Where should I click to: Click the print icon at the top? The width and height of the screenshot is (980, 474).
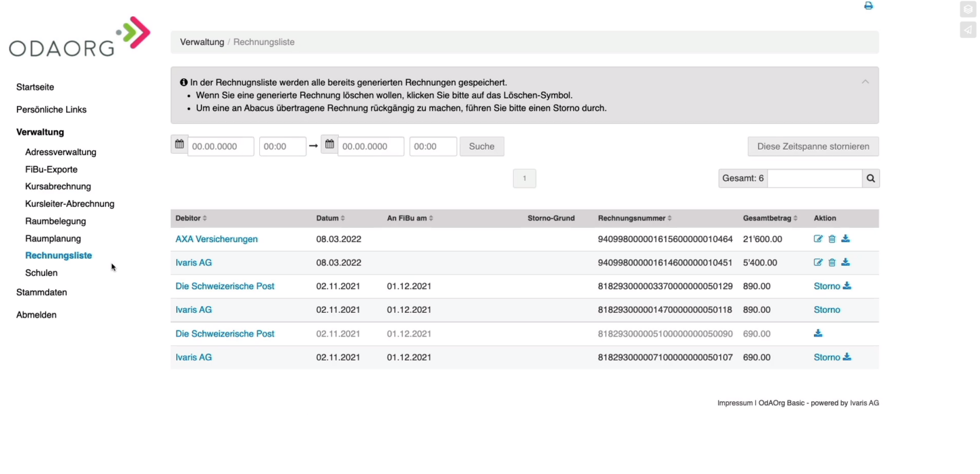(x=868, y=5)
